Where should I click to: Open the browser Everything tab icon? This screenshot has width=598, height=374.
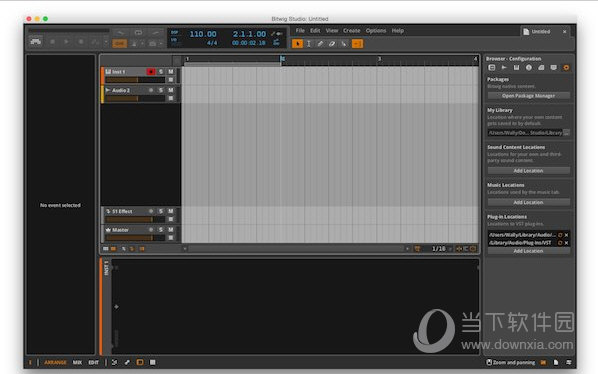coord(492,67)
